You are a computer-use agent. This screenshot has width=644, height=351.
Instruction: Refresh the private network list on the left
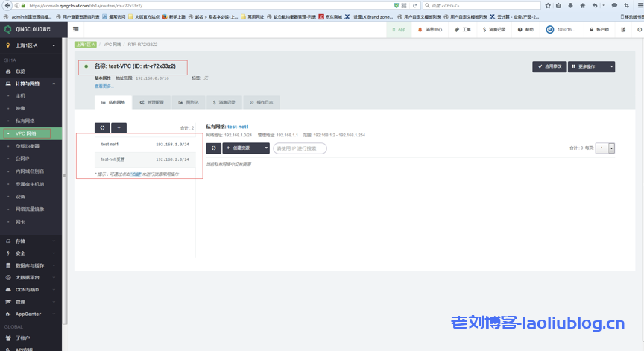101,127
